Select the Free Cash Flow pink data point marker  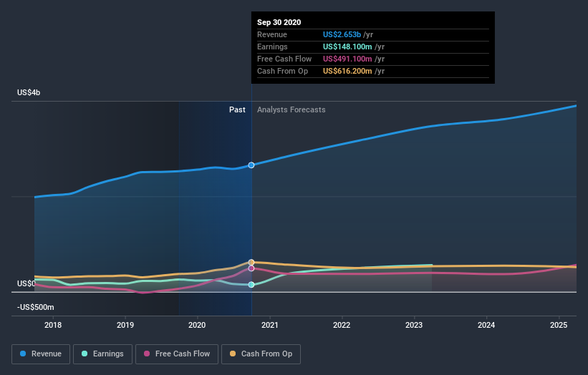(x=251, y=268)
